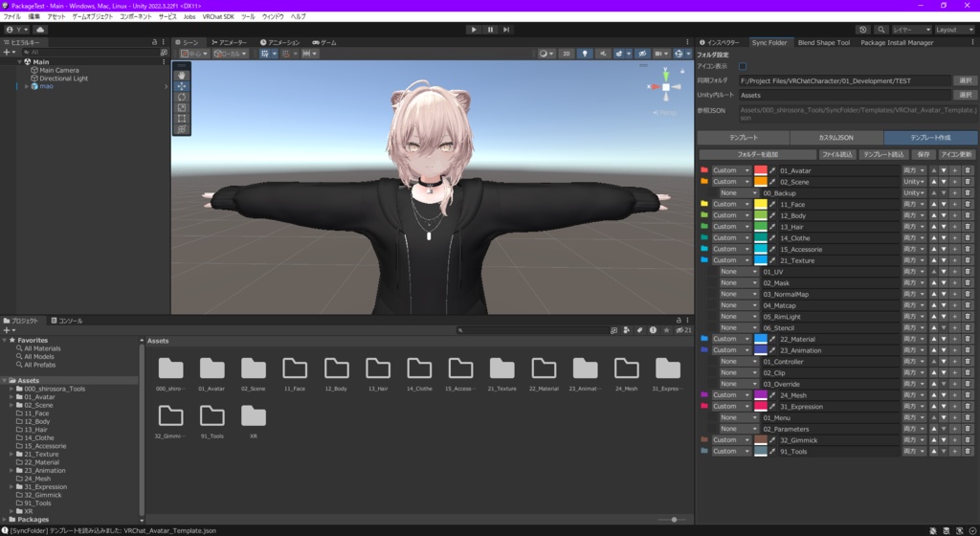Open the Animator tab
The image size is (980, 536).
[229, 42]
